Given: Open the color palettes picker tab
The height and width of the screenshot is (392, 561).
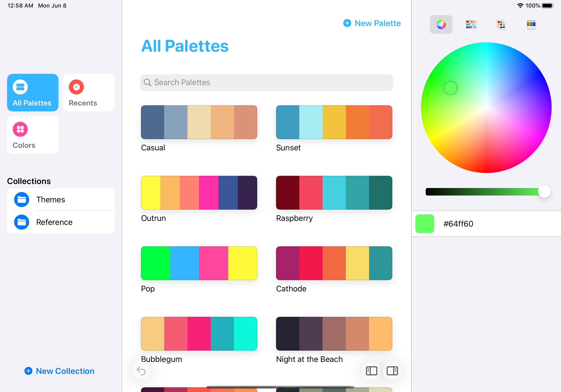Looking at the screenshot, I should (501, 24).
